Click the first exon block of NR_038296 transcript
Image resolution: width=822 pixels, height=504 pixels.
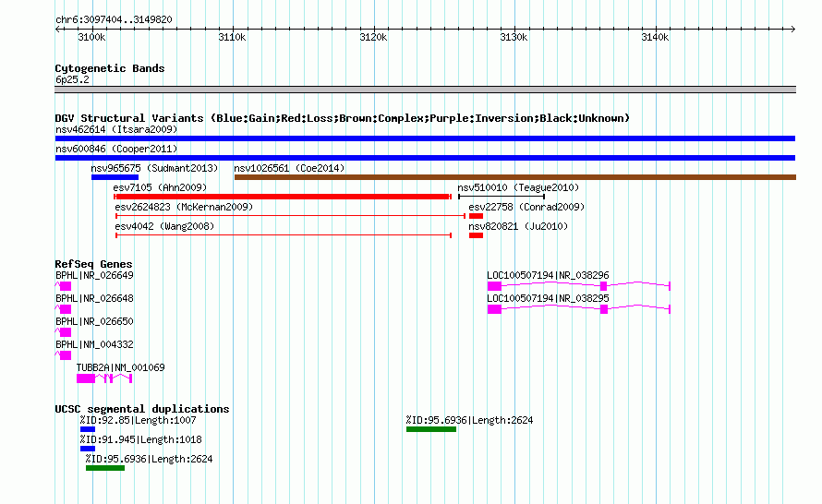click(494, 286)
